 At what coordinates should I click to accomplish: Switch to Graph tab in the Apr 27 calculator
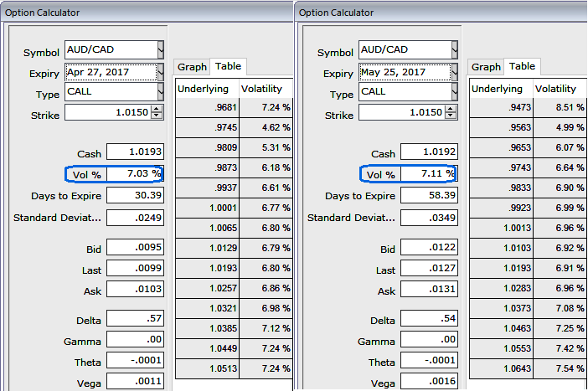pyautogui.click(x=192, y=67)
